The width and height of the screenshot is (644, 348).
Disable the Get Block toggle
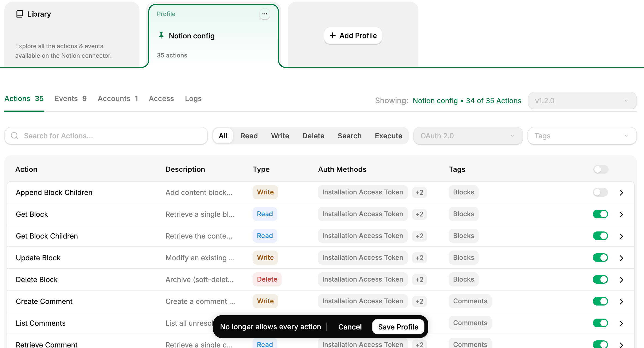[x=600, y=214]
